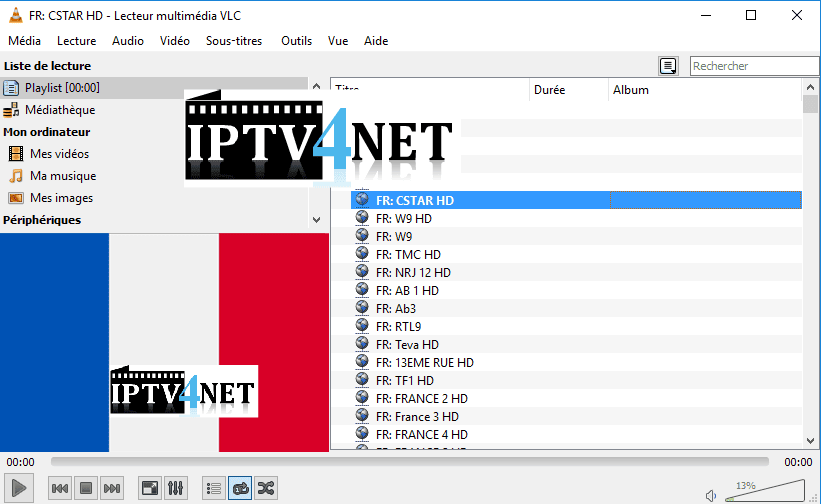Sort playlist by Durée column header
Viewport: 821px width, 504px height.
pos(569,89)
